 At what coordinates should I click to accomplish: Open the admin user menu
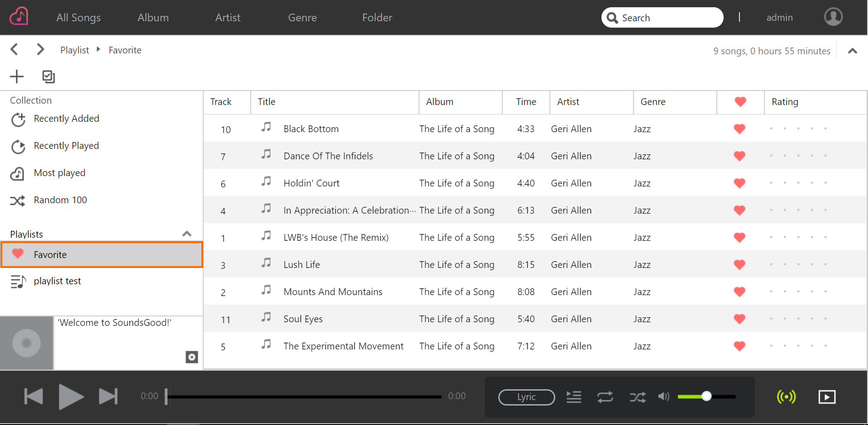click(779, 18)
